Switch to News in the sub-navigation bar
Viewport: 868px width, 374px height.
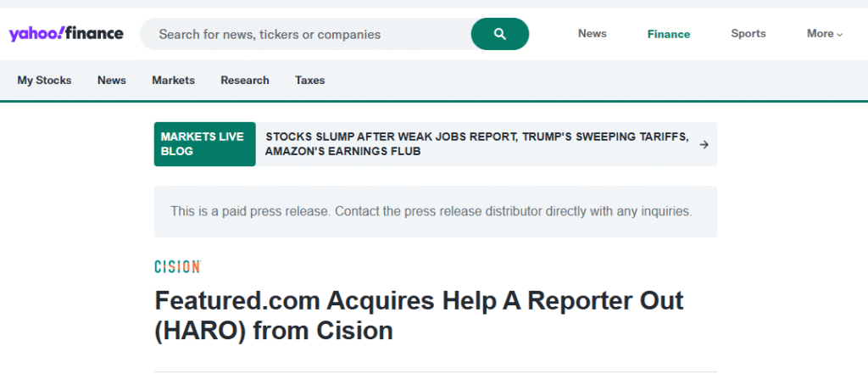click(112, 81)
